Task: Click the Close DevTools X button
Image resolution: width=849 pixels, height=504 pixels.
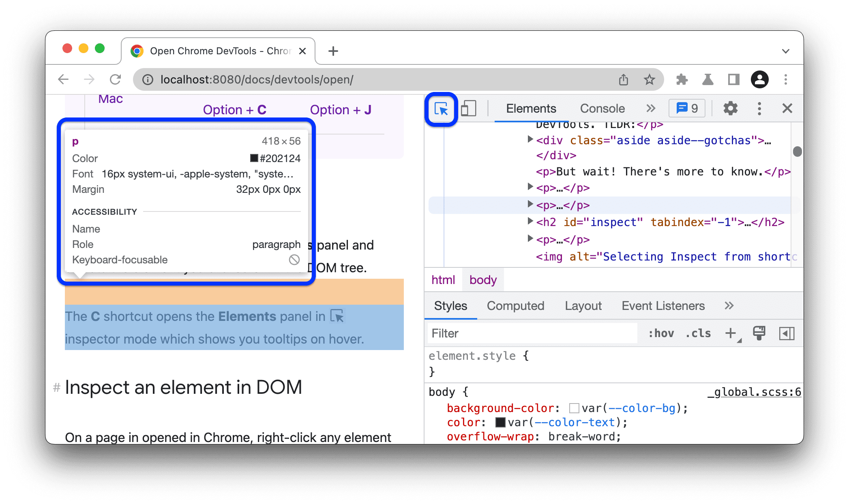Action: pos(787,109)
